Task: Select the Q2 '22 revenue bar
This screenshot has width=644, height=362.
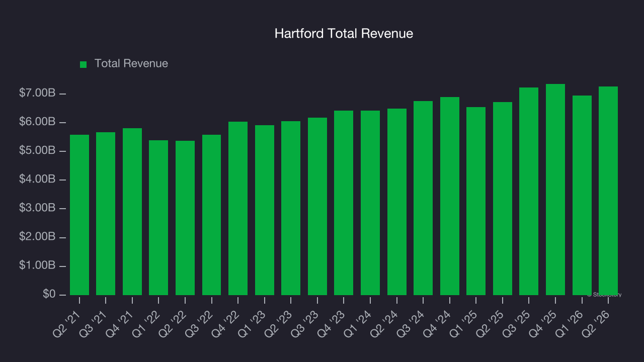Action: (185, 218)
